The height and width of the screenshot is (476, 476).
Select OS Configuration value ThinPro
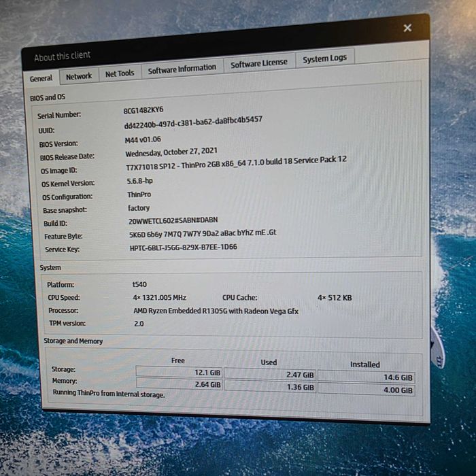pos(139,194)
